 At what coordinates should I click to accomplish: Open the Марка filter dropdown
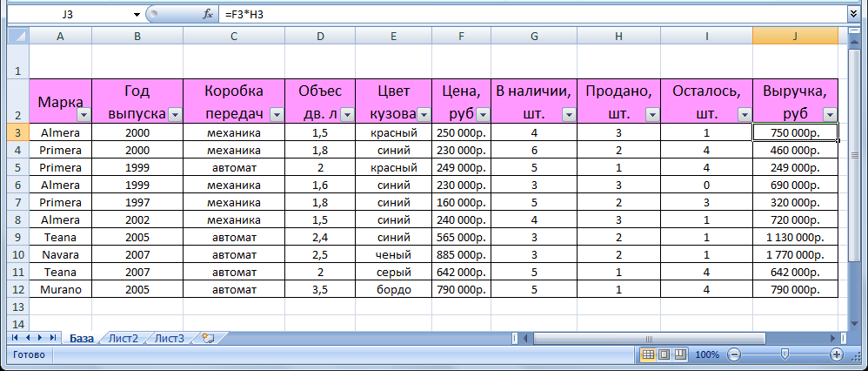(x=83, y=115)
